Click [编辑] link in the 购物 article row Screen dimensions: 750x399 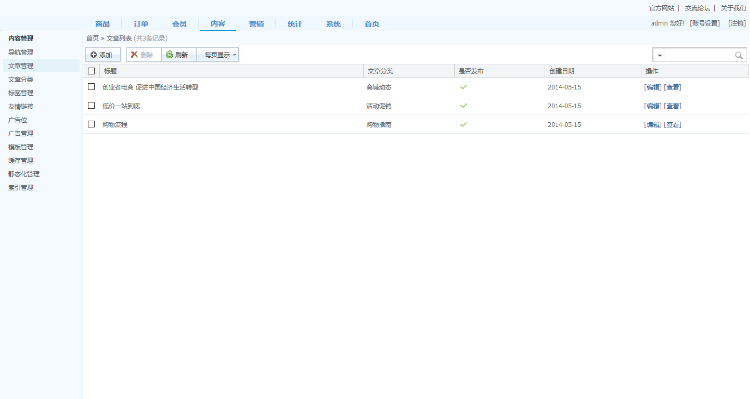tap(652, 124)
